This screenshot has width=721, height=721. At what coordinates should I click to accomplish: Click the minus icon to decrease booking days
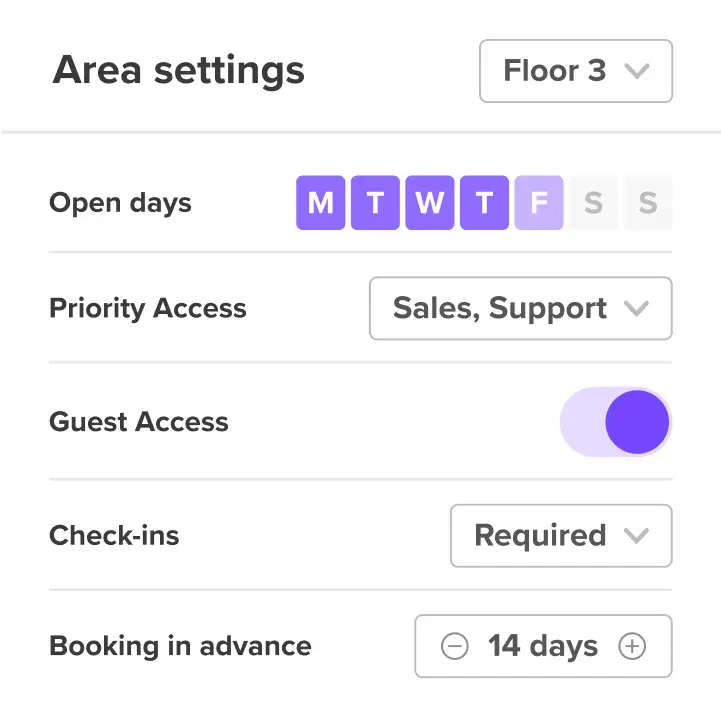click(x=454, y=646)
